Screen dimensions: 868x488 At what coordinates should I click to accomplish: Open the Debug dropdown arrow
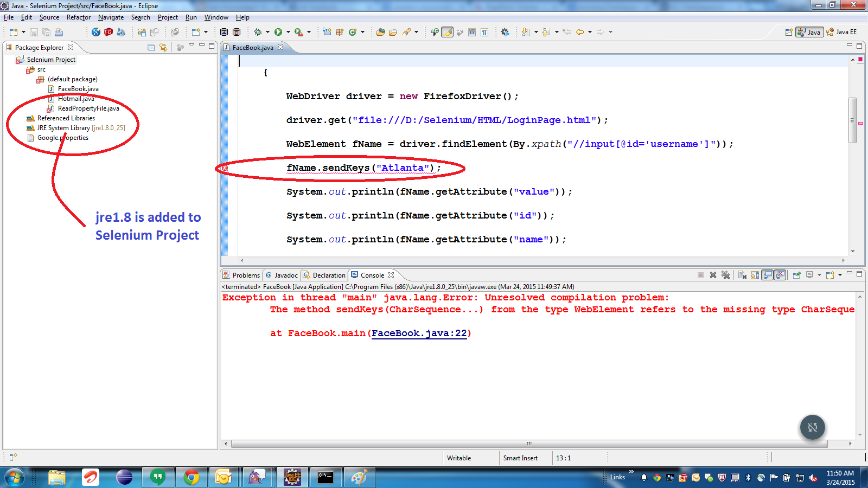267,32
